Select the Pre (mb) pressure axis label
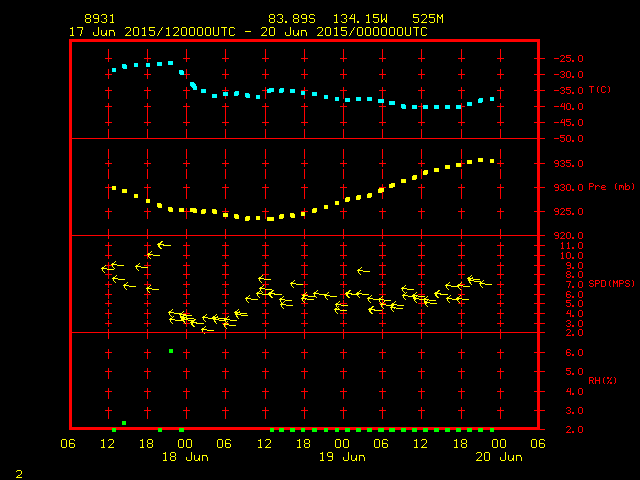Screen dimensions: 640x480 pos(611,187)
